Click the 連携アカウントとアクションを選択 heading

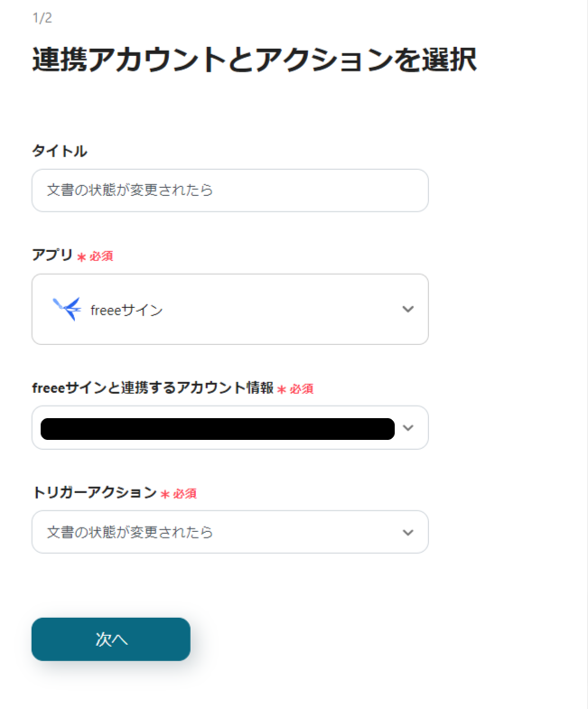click(x=254, y=60)
